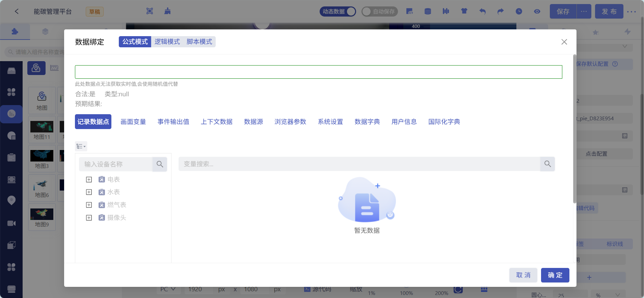Click the device name search magnifier
This screenshot has width=644, height=298.
tap(160, 164)
